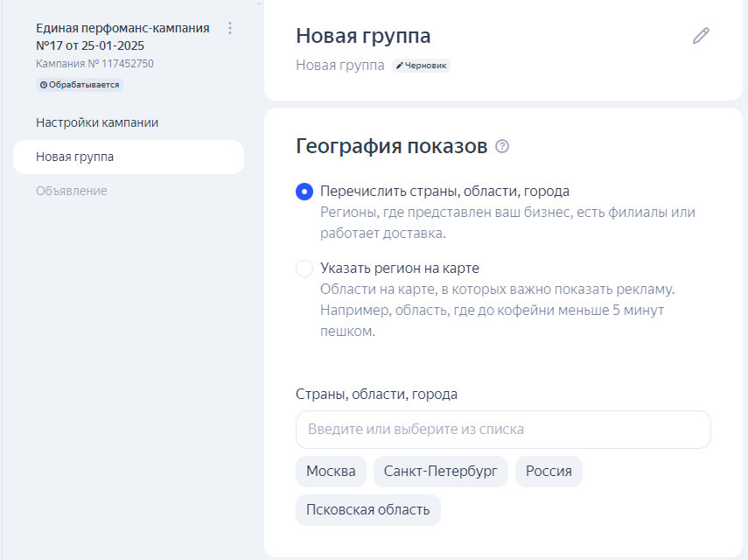Click the Обрабатывается status label
Image resolution: width=748 pixels, height=560 pixels.
80,85
